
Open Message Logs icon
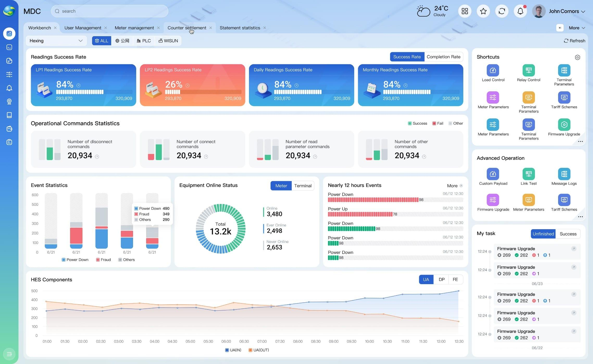click(x=564, y=174)
